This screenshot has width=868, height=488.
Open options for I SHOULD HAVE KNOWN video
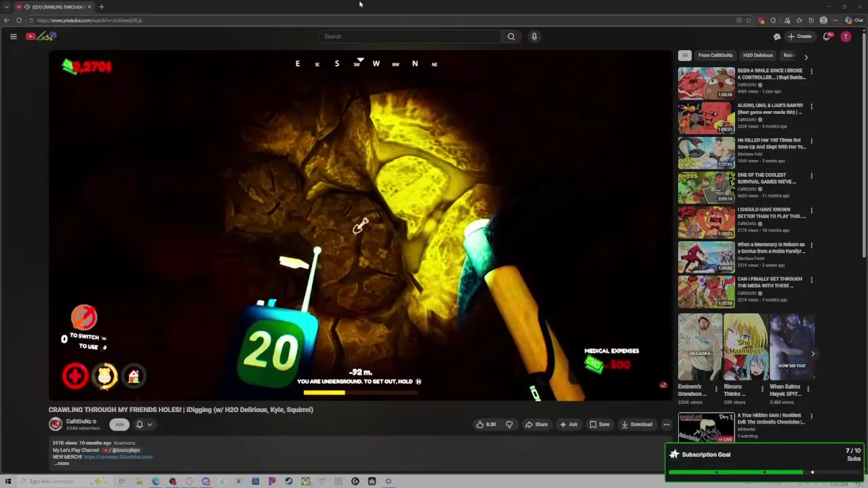tap(811, 210)
